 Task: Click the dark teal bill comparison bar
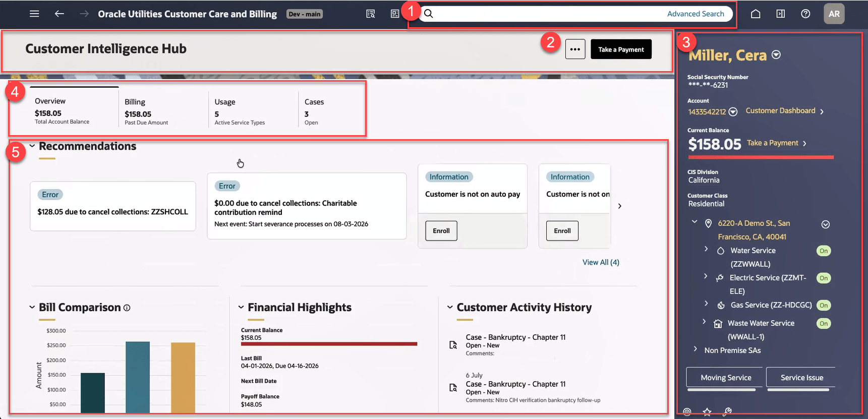click(x=93, y=393)
